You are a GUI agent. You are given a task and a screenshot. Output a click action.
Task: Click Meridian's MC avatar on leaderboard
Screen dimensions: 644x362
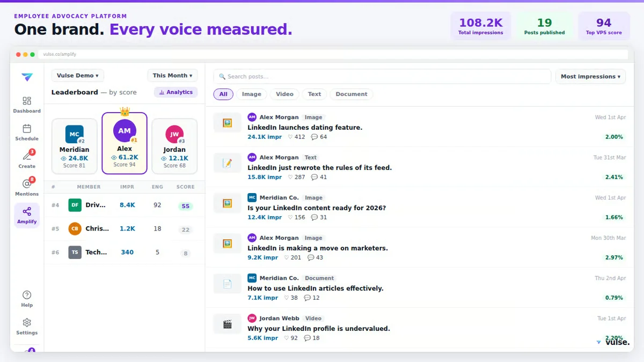75,135
